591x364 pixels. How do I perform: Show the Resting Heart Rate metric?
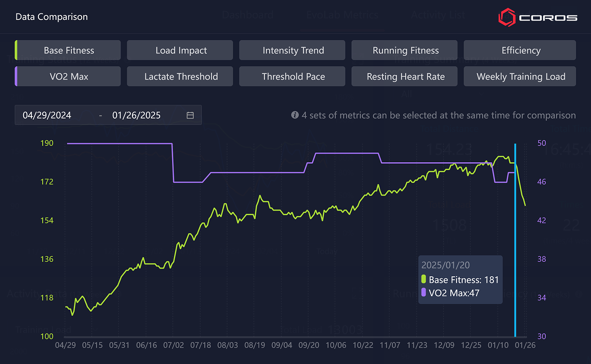point(406,76)
